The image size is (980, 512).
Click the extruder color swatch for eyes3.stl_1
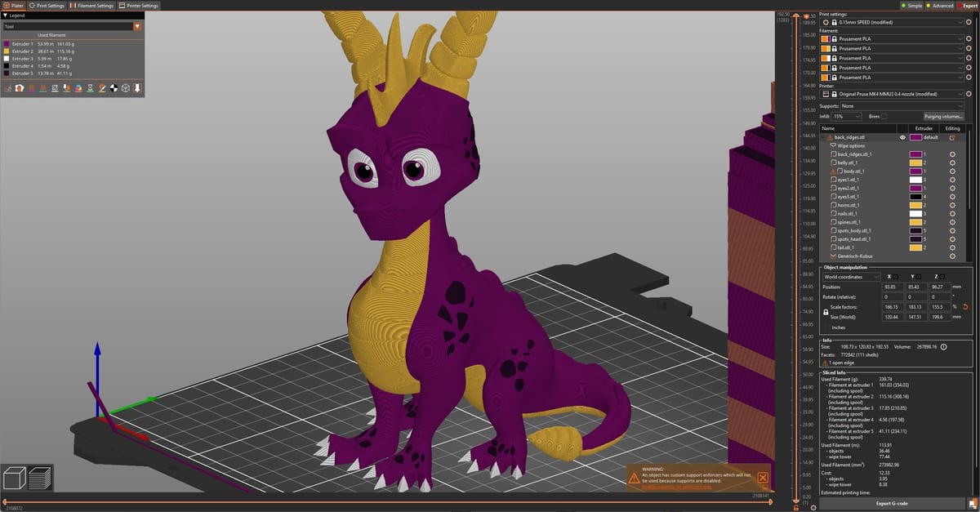coord(915,197)
